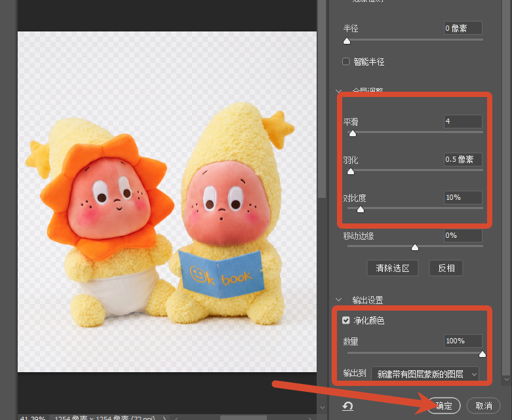The height and width of the screenshot is (420, 512).
Task: Click the 对比度 slider handle
Action: (361, 209)
